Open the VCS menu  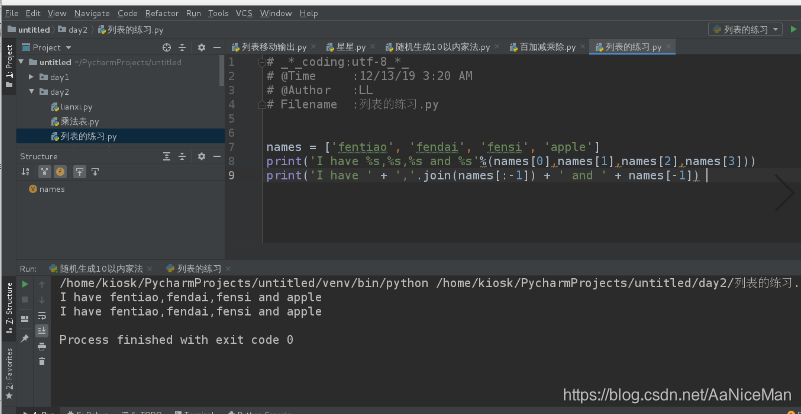click(244, 13)
